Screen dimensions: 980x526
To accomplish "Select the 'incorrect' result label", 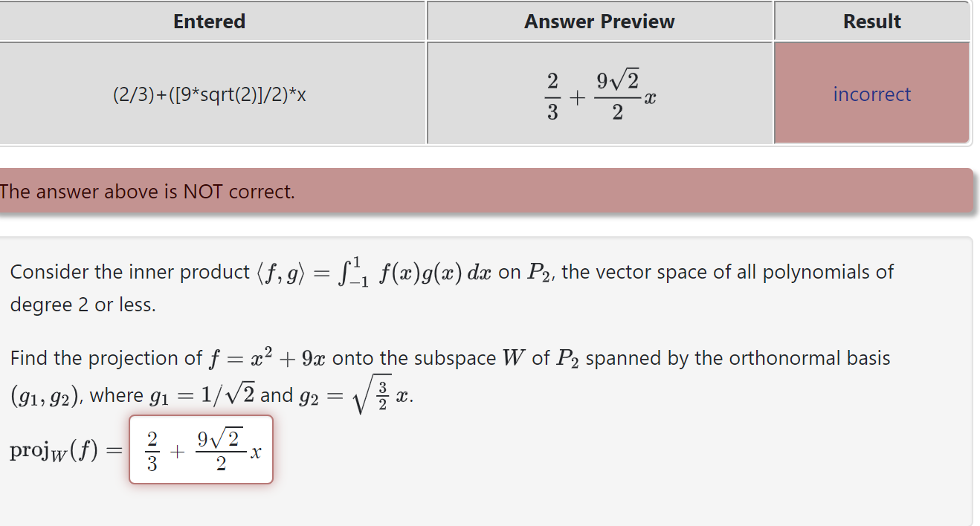I will pyautogui.click(x=871, y=93).
